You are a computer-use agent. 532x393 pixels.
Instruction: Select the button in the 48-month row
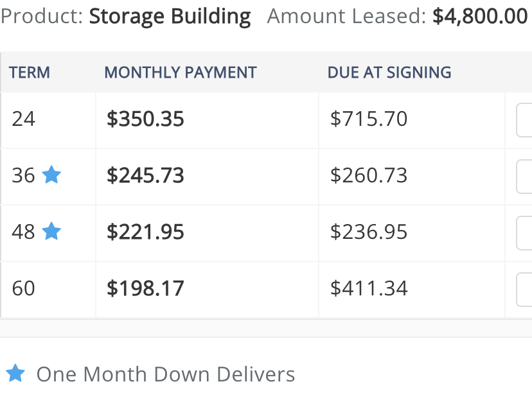[x=524, y=233]
